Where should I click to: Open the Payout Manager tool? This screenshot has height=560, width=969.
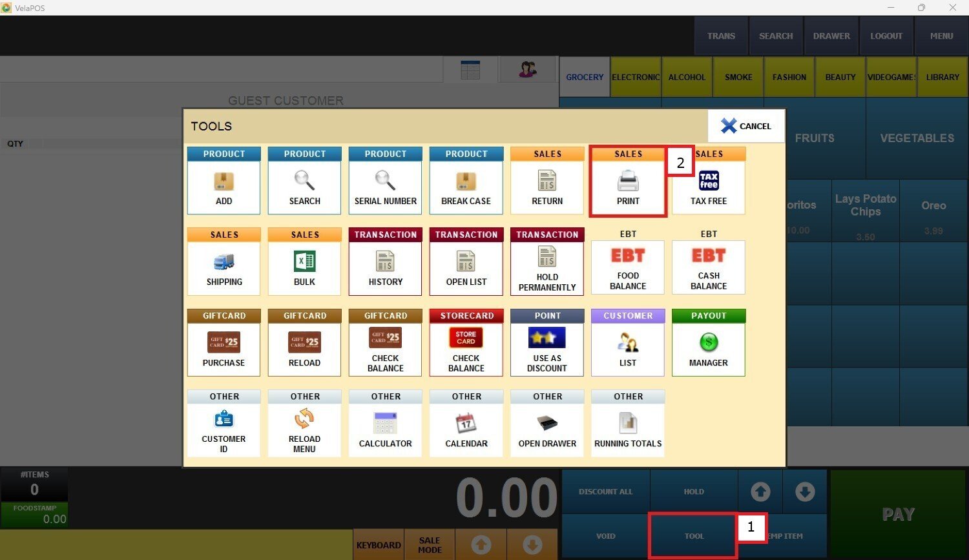pos(708,344)
